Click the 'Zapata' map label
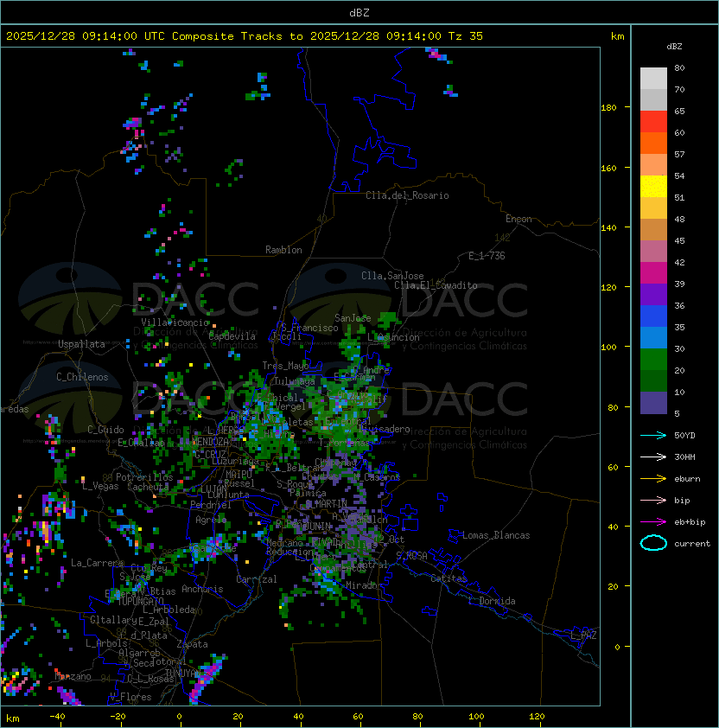Screen dimensions: 719x728 (x=192, y=644)
